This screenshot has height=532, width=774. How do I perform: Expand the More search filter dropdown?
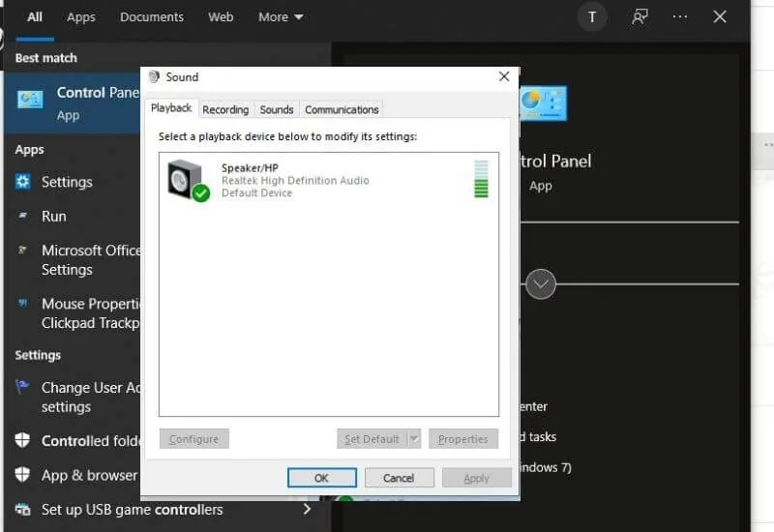coord(281,17)
